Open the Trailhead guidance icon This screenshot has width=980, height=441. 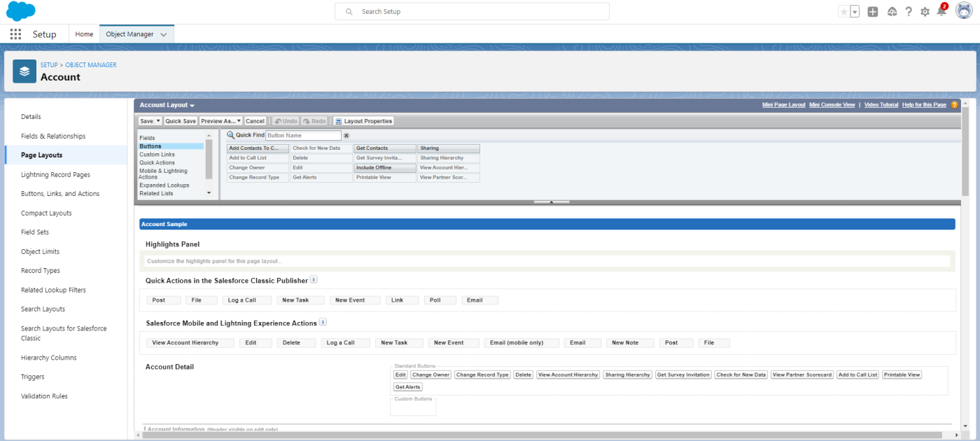tap(892, 11)
